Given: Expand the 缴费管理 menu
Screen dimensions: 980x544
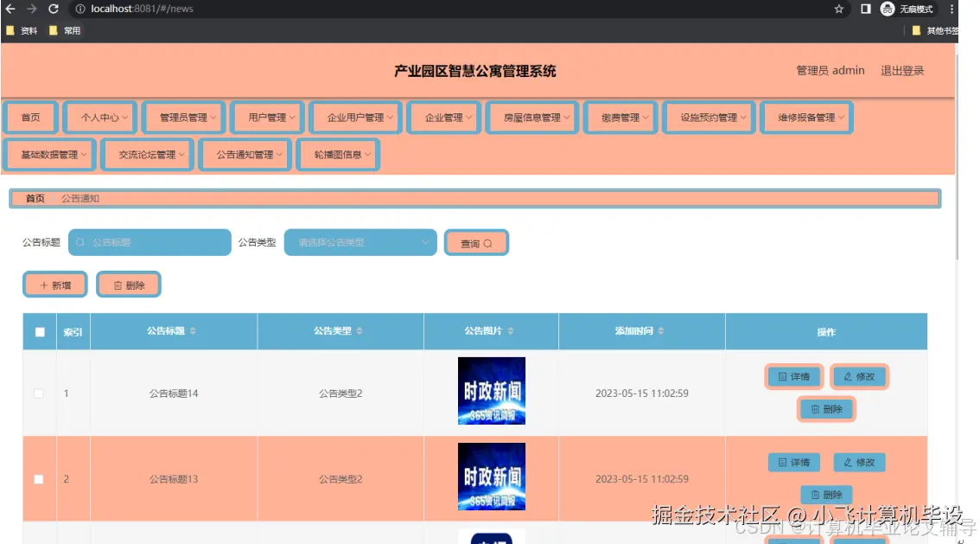Looking at the screenshot, I should pyautogui.click(x=620, y=116).
